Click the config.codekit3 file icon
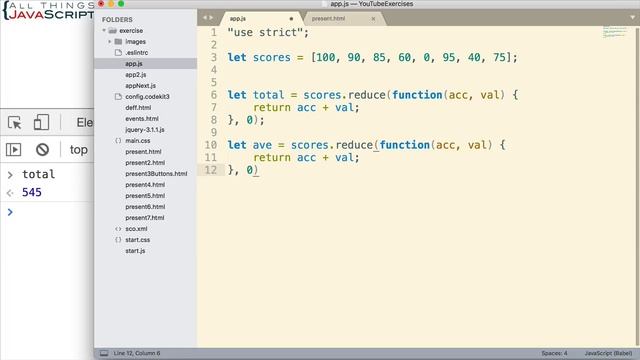Image resolution: width=640 pixels, height=360 pixels. (x=118, y=97)
